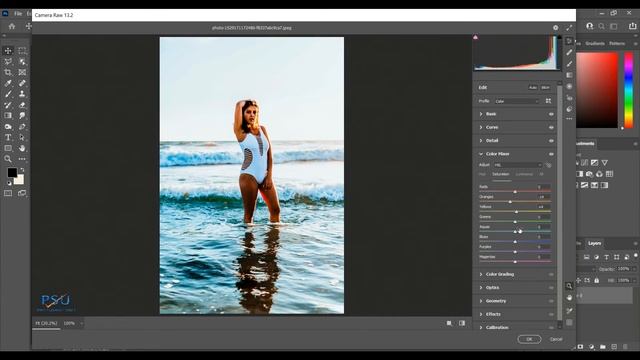This screenshot has width=640, height=360.
Task: Select the Healing Brush tool
Action: pos(22,83)
